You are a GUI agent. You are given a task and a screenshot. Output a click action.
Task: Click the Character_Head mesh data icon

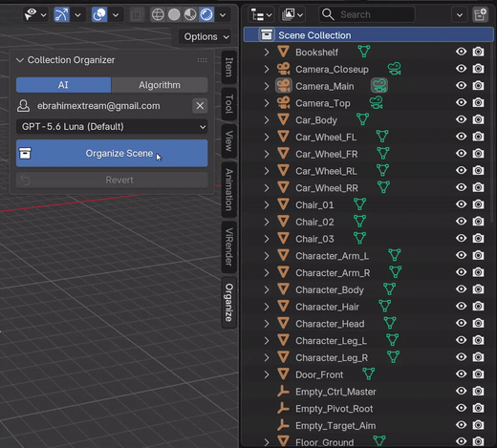390,323
